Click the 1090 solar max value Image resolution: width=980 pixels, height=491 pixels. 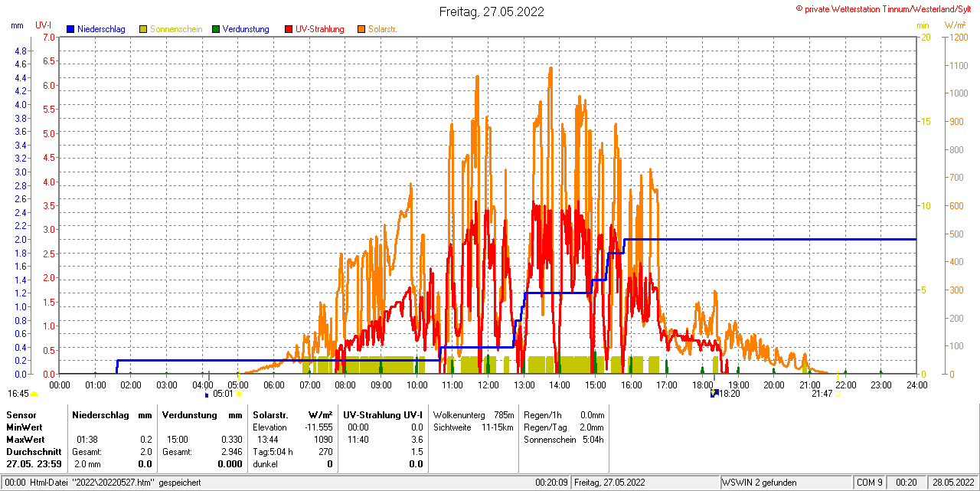click(x=322, y=440)
